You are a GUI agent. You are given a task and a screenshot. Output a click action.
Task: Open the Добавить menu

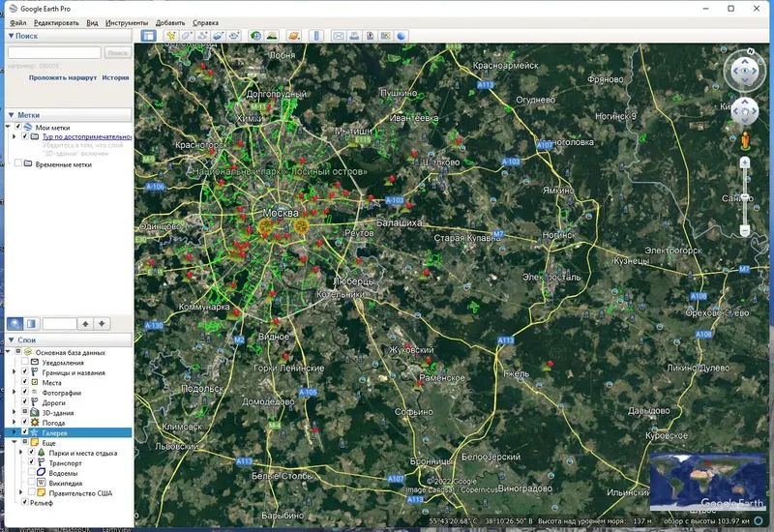click(x=170, y=22)
